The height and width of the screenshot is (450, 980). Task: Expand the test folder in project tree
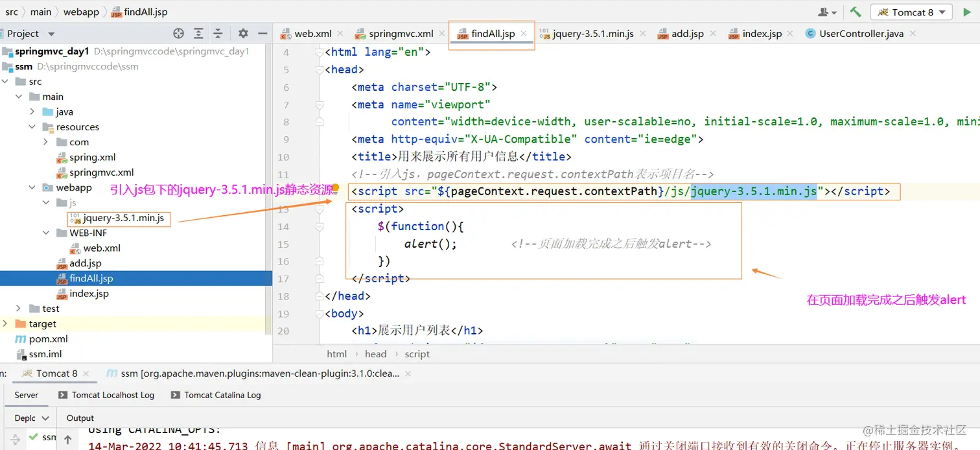[x=19, y=309]
